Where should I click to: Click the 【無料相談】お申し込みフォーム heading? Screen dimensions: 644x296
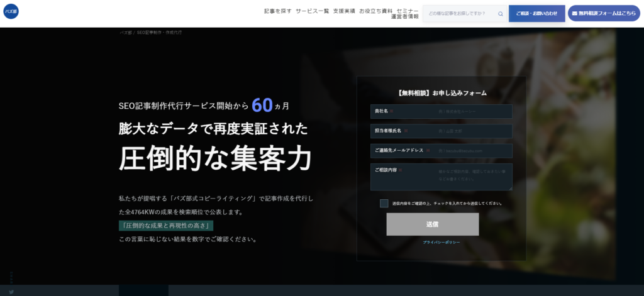click(441, 93)
